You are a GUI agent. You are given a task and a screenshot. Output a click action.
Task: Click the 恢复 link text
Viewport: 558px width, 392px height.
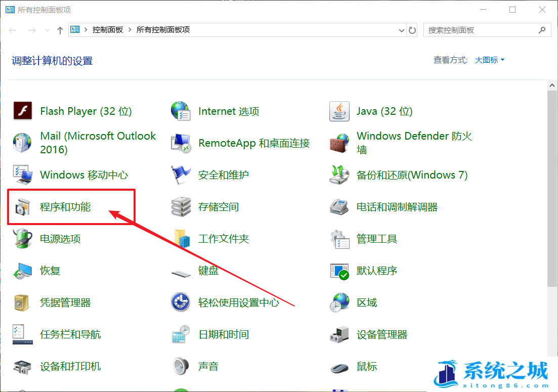(x=50, y=271)
